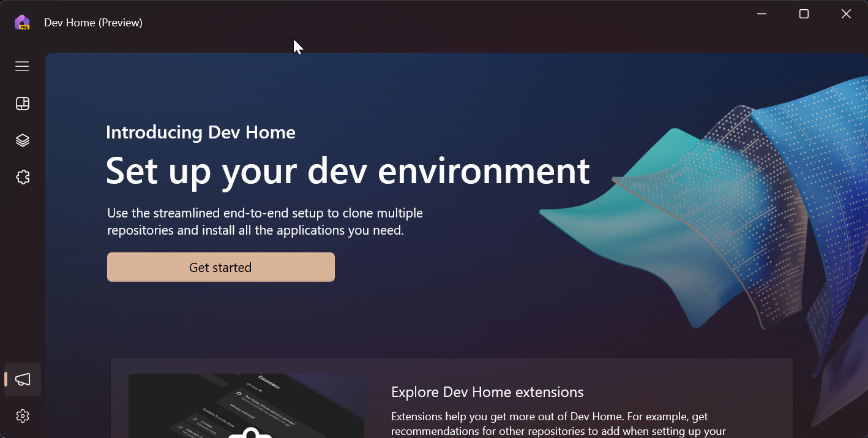
Task: Minimize the Dev Home window
Action: (762, 14)
